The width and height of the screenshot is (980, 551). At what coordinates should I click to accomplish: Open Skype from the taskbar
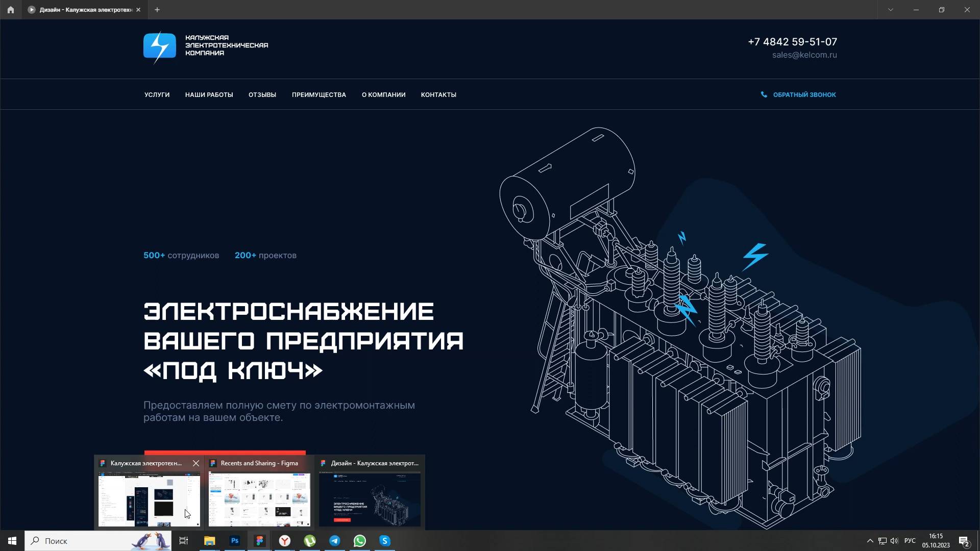click(385, 541)
